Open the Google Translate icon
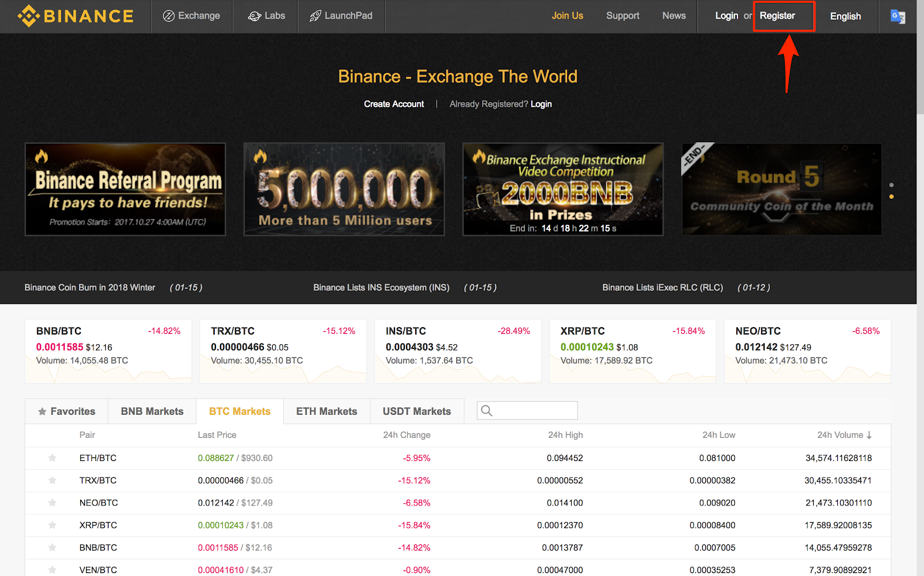This screenshot has width=924, height=576. [898, 16]
